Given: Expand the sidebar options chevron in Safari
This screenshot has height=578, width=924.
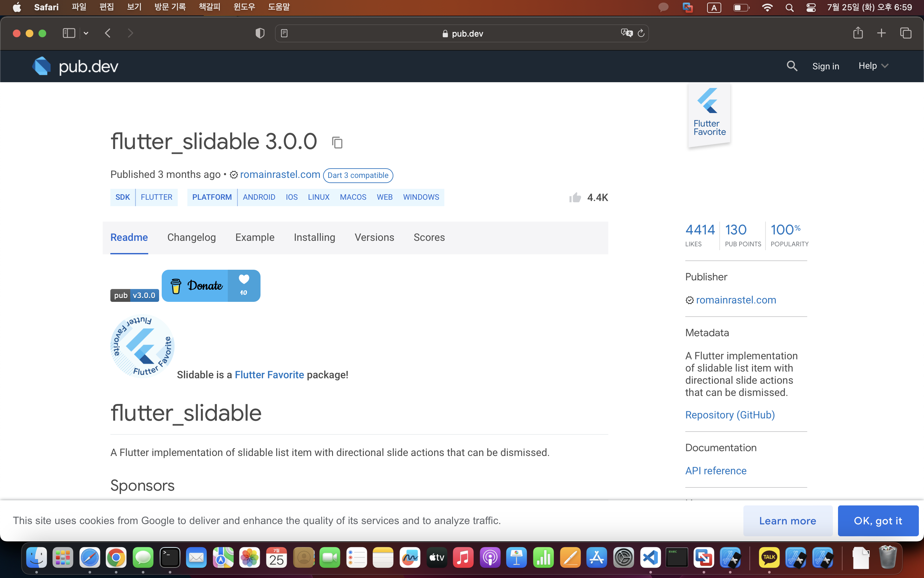Looking at the screenshot, I should point(86,33).
